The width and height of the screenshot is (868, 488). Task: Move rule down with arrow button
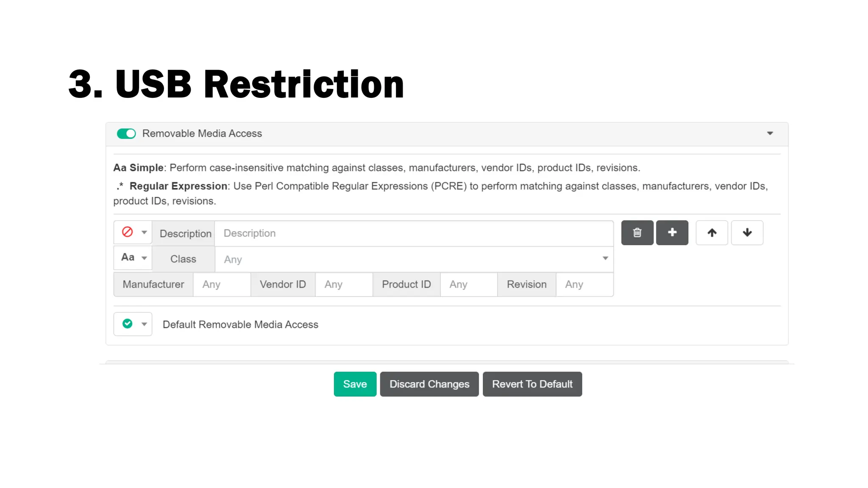pyautogui.click(x=747, y=233)
